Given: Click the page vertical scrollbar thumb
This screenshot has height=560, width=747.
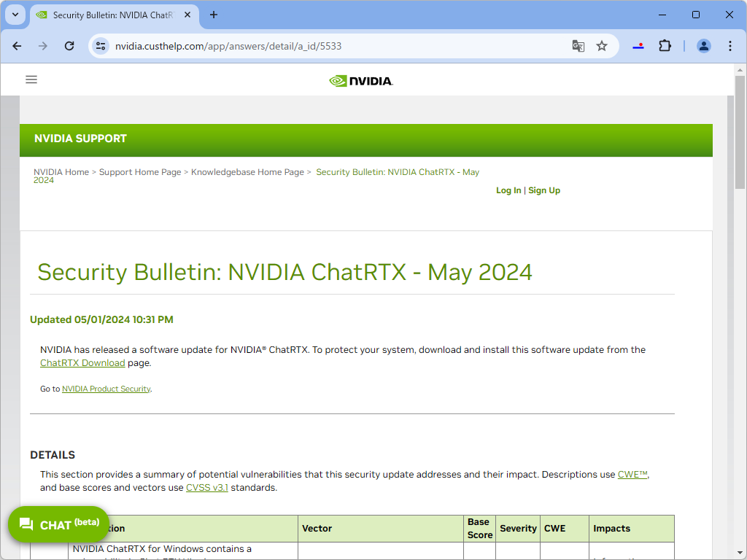Looking at the screenshot, I should coord(740,133).
